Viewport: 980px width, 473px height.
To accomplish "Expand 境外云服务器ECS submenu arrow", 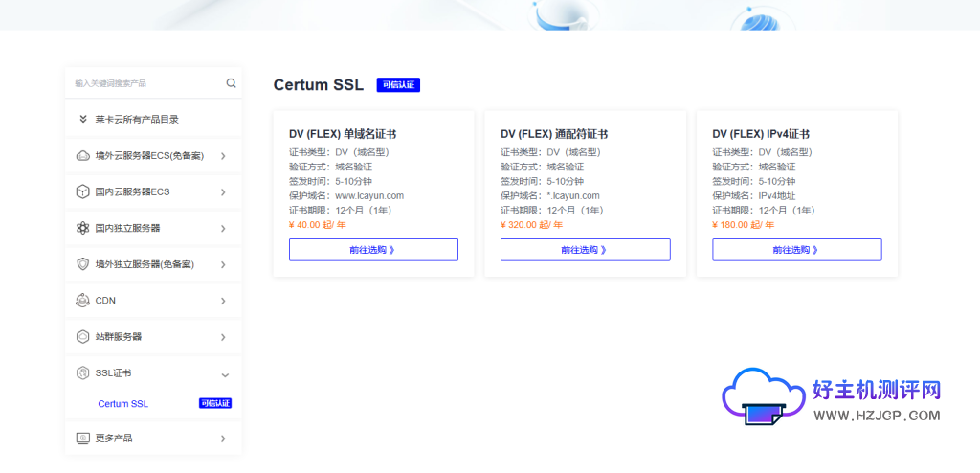I will tap(223, 156).
